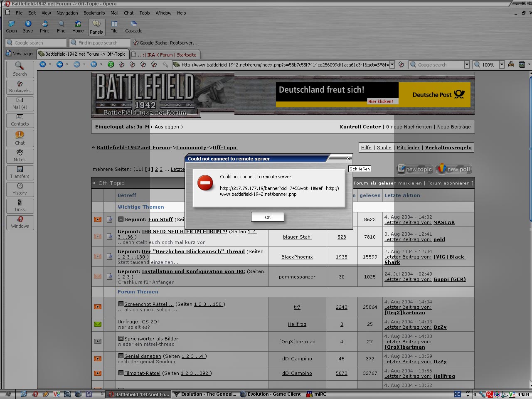Viewport: 532px width, 399px height.
Task: Open the Links side panel
Action: (x=20, y=206)
